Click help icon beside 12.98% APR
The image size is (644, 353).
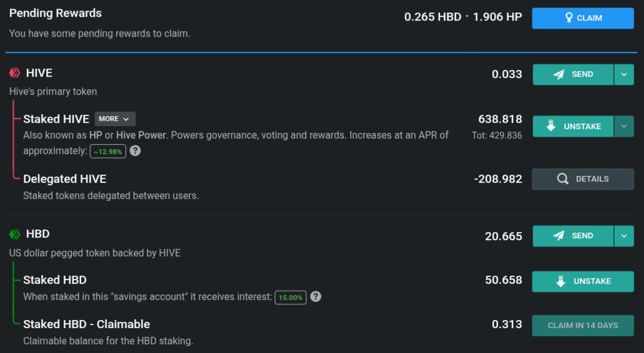click(x=135, y=151)
